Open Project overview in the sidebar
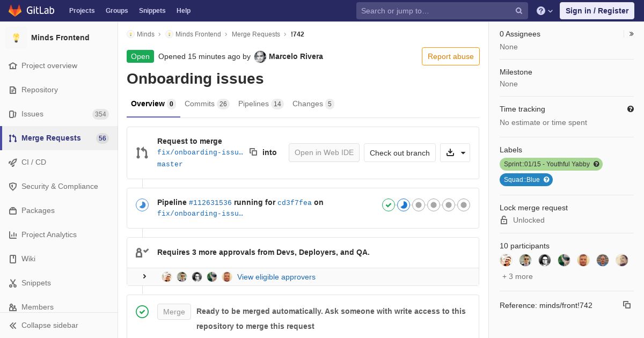Screen dimensions: 644x338 click(49, 65)
